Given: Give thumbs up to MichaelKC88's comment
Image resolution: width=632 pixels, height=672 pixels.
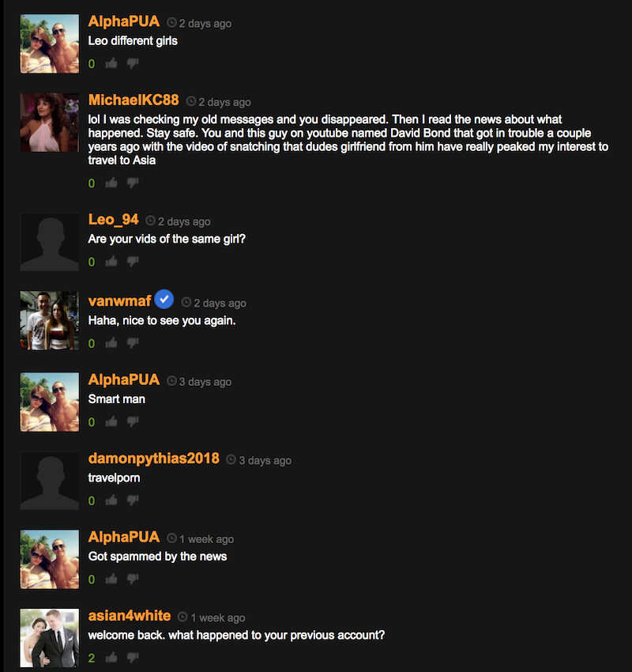Looking at the screenshot, I should [111, 183].
